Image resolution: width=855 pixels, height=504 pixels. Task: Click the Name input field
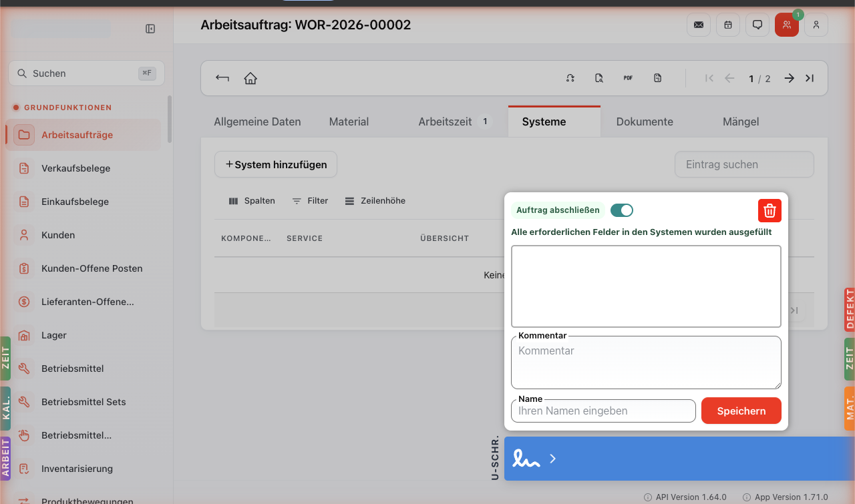click(603, 411)
